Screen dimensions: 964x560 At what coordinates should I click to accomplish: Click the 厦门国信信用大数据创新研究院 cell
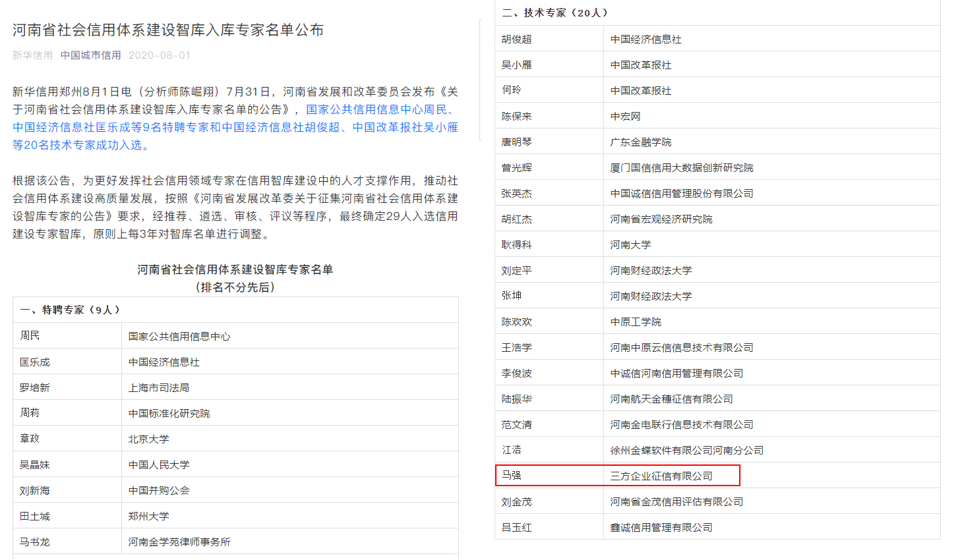(x=682, y=168)
